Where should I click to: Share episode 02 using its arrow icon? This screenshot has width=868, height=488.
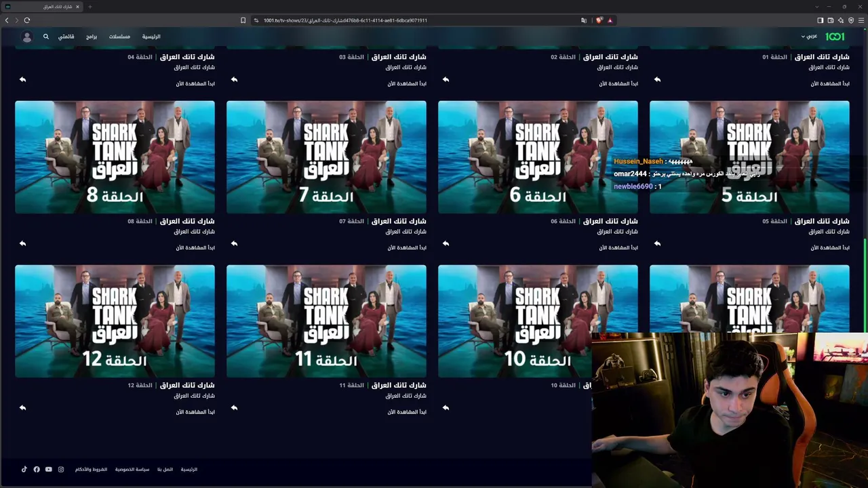point(446,79)
